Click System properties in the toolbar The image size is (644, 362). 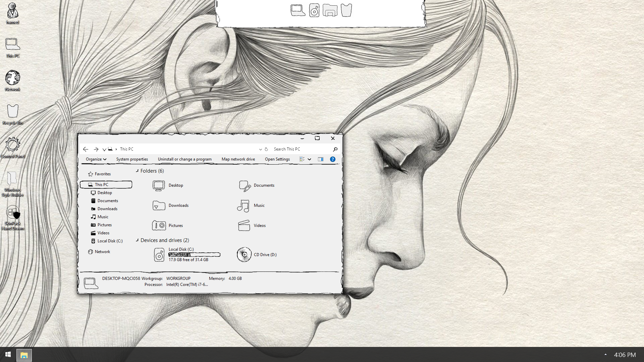132,159
